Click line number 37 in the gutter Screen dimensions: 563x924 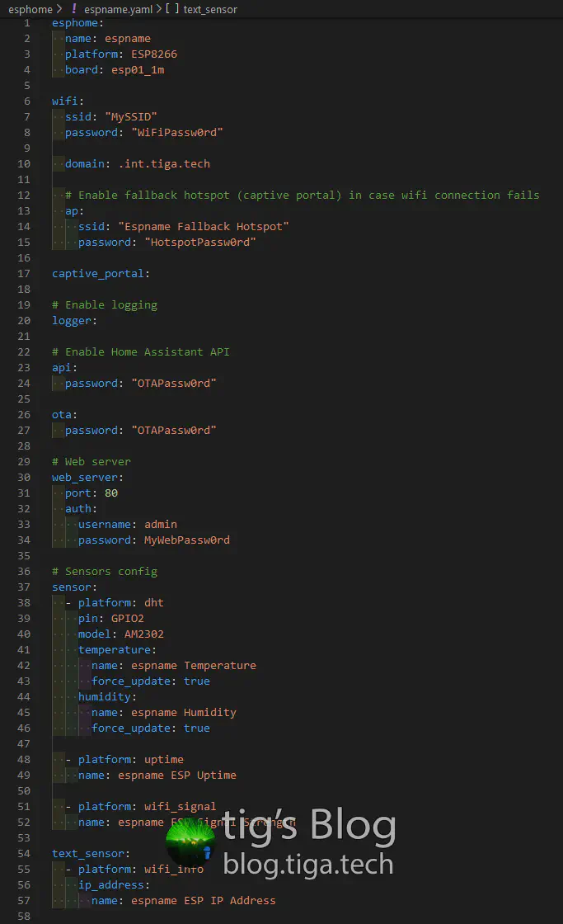coord(24,587)
